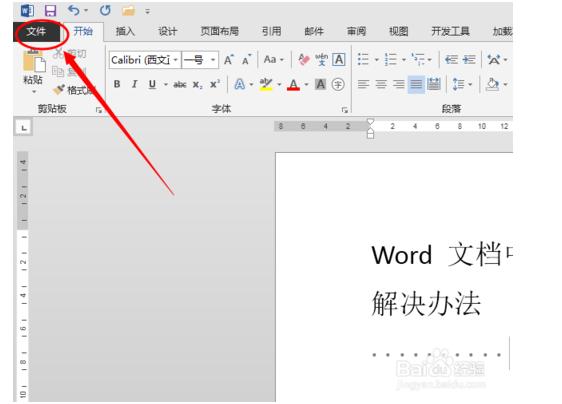Click the Save icon in quick access toolbar

50,11
